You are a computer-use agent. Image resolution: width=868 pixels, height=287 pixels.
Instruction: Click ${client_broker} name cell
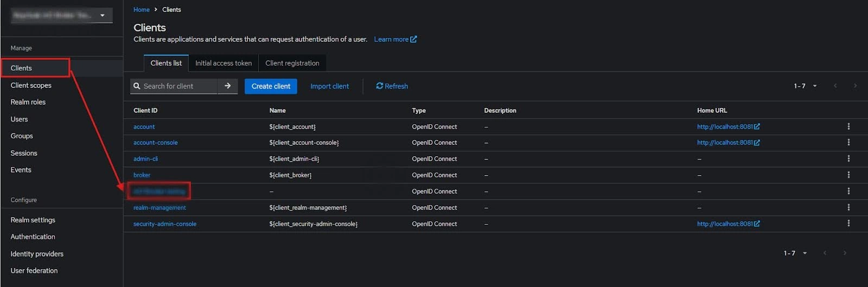[x=290, y=175]
